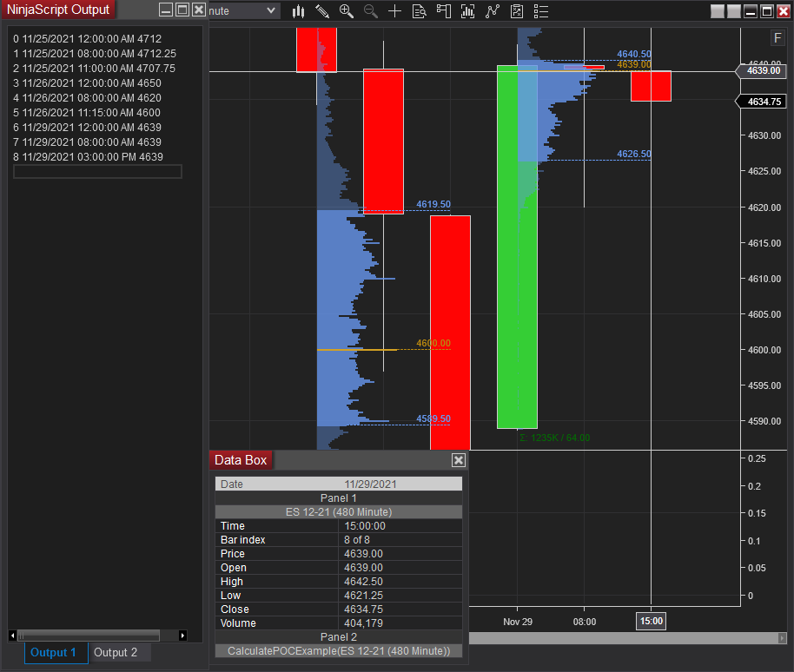Image resolution: width=794 pixels, height=672 pixels.
Task: Click the chart horizontal scrollbar end arrow
Action: coord(783,638)
